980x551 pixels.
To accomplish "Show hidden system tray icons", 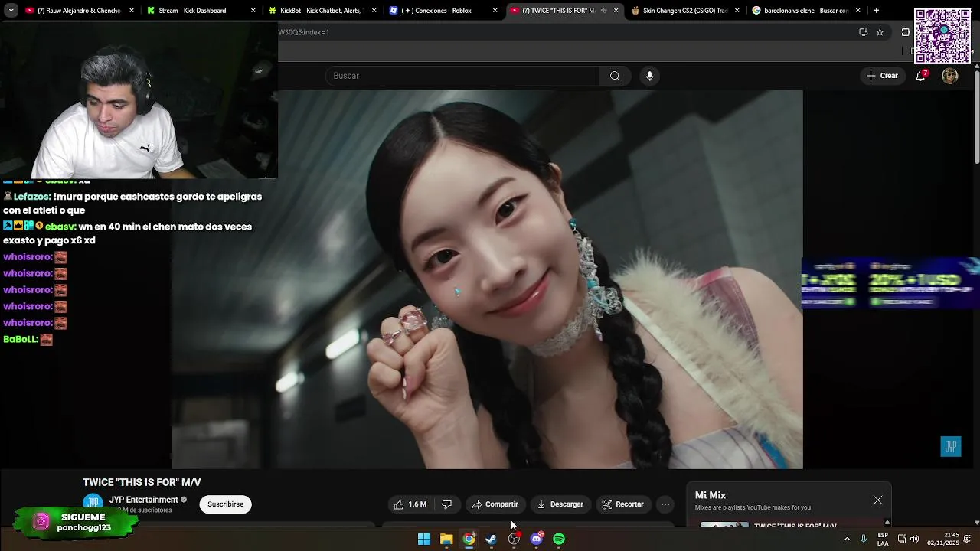I will (x=847, y=539).
